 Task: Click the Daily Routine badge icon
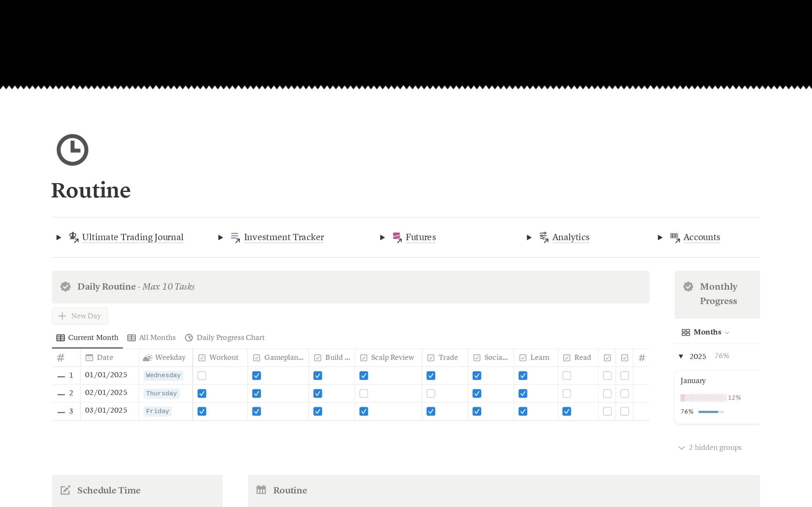[x=66, y=287]
